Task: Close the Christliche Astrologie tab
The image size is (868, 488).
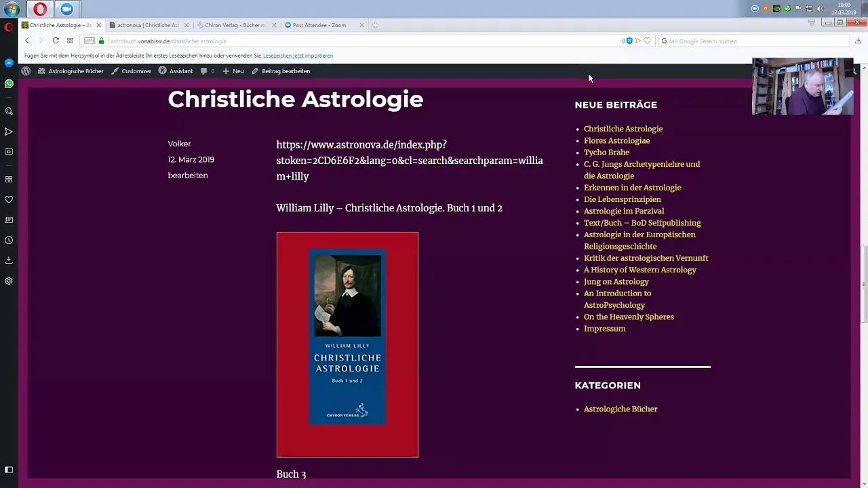Action: pos(98,25)
